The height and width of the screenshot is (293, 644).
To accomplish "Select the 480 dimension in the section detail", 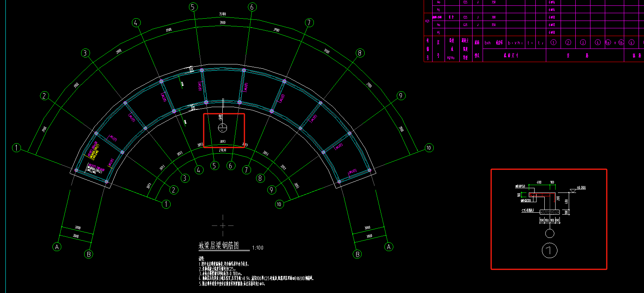I will [539, 182].
